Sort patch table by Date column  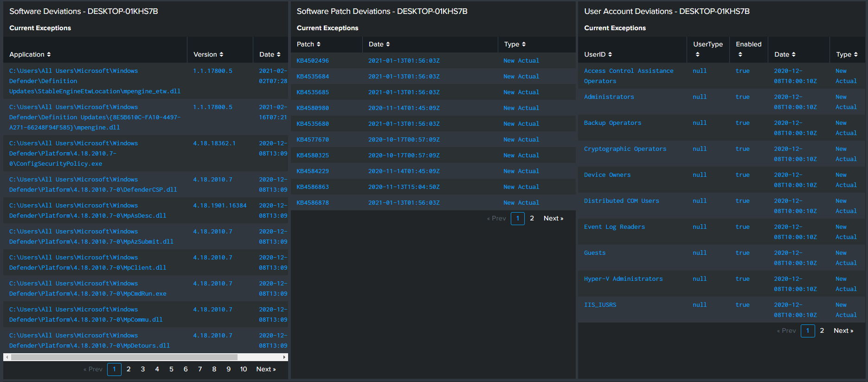379,44
